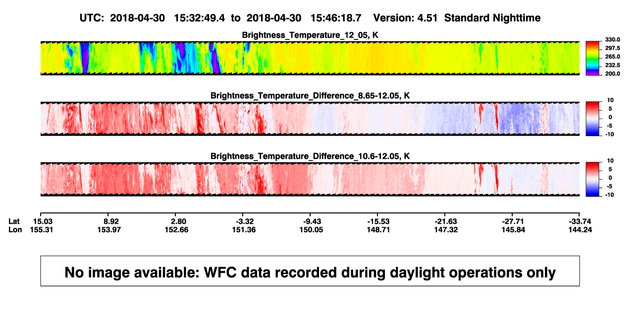This screenshot has width=644, height=330.
Task: Click latitude value 2.80
Action: tap(178, 221)
